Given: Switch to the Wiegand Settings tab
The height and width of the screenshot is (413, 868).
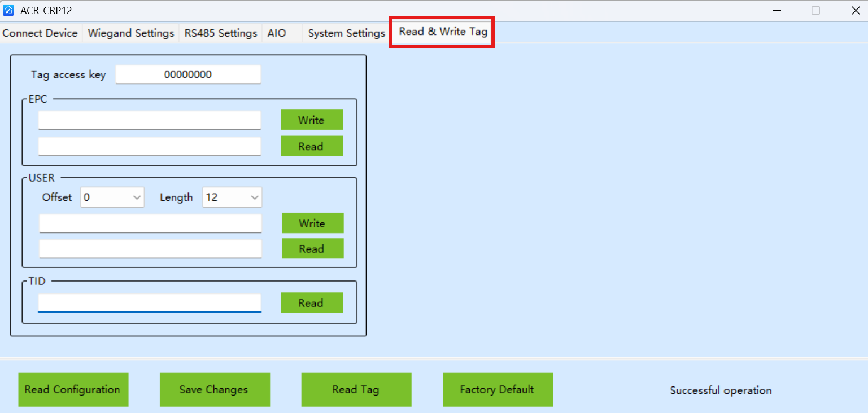Looking at the screenshot, I should [x=131, y=33].
